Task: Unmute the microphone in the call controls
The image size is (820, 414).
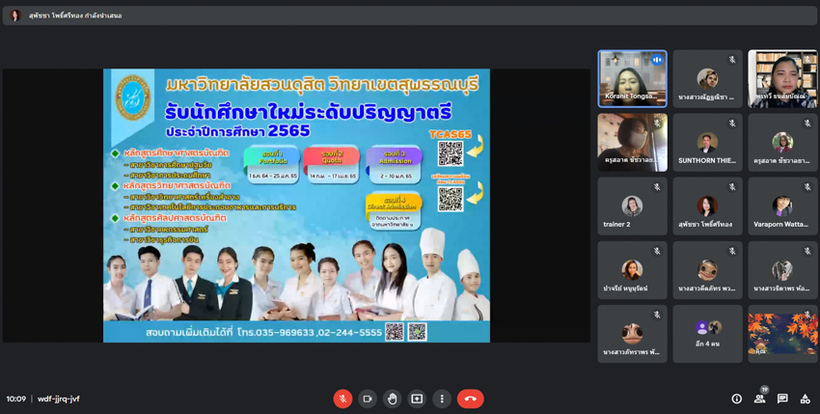Action: click(x=343, y=399)
